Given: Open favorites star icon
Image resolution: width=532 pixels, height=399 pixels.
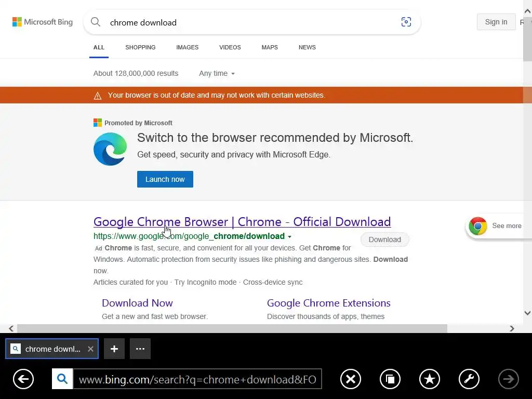Looking at the screenshot, I should (430, 379).
